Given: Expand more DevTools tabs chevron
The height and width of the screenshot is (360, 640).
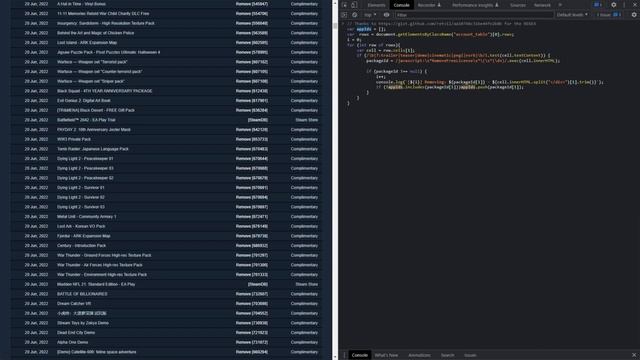Looking at the screenshot, I should (560, 5).
